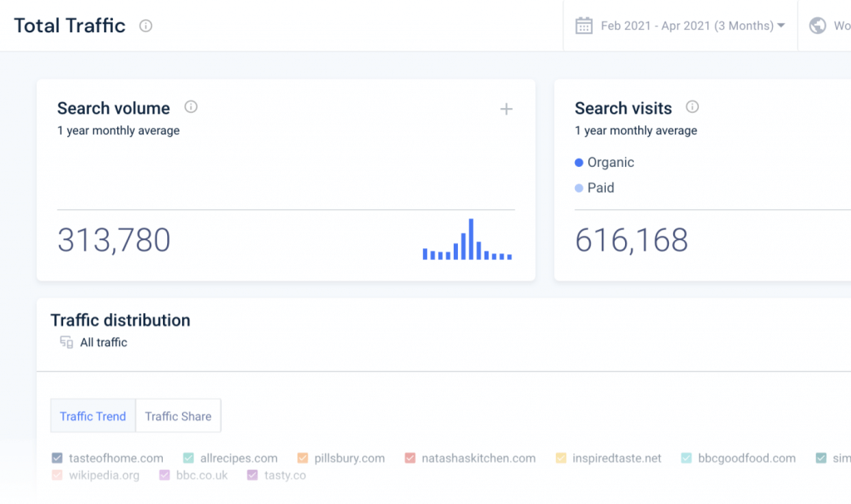This screenshot has width=851, height=504.
Task: Click the sparkline chart beside 313,780
Action: coord(468,241)
